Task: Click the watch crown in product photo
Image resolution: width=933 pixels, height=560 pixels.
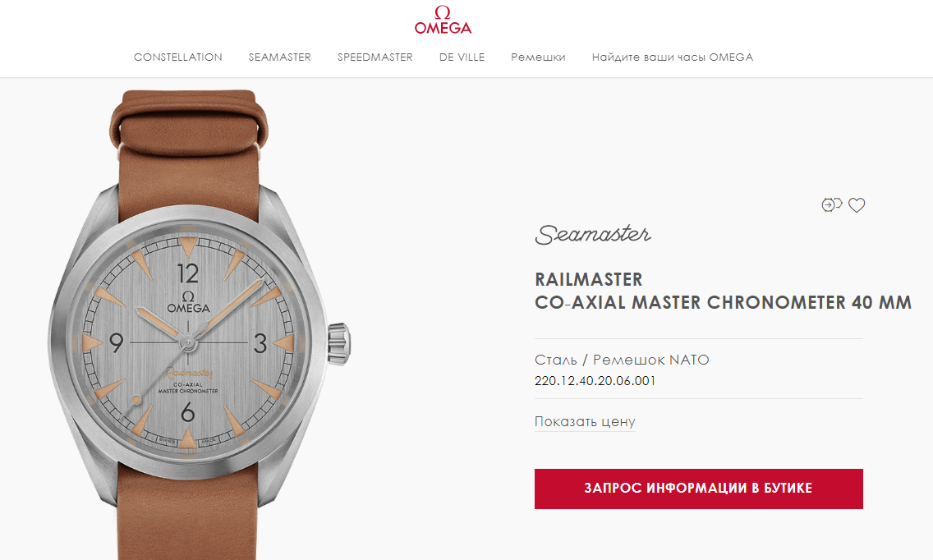Action: pos(339,344)
